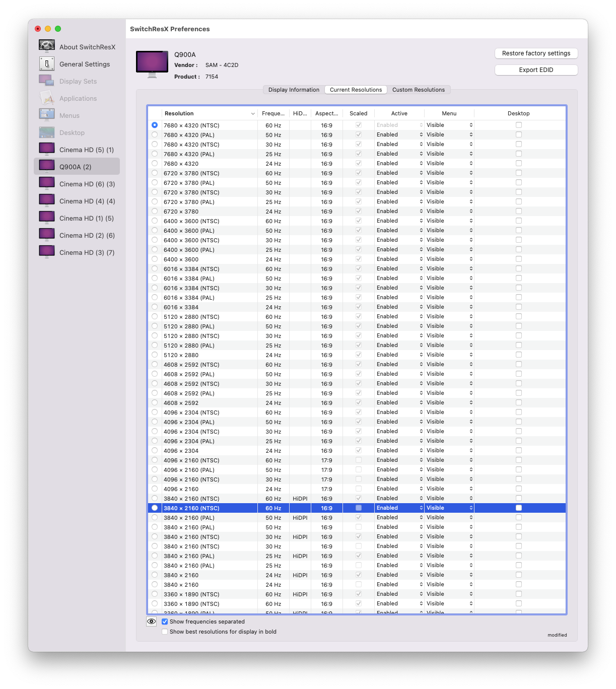Select the Display Sets sidebar icon

pos(47,81)
